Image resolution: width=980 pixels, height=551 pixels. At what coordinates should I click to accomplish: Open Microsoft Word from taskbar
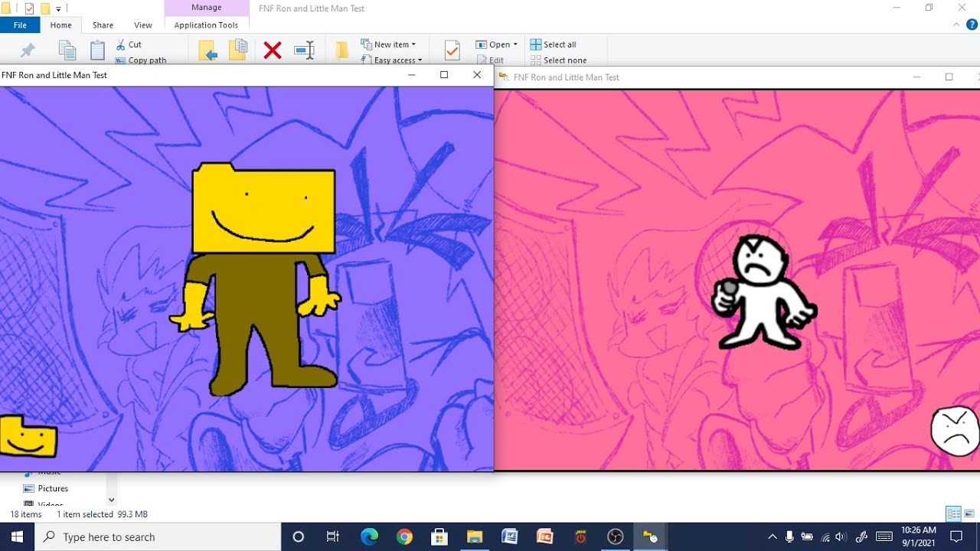click(x=510, y=536)
